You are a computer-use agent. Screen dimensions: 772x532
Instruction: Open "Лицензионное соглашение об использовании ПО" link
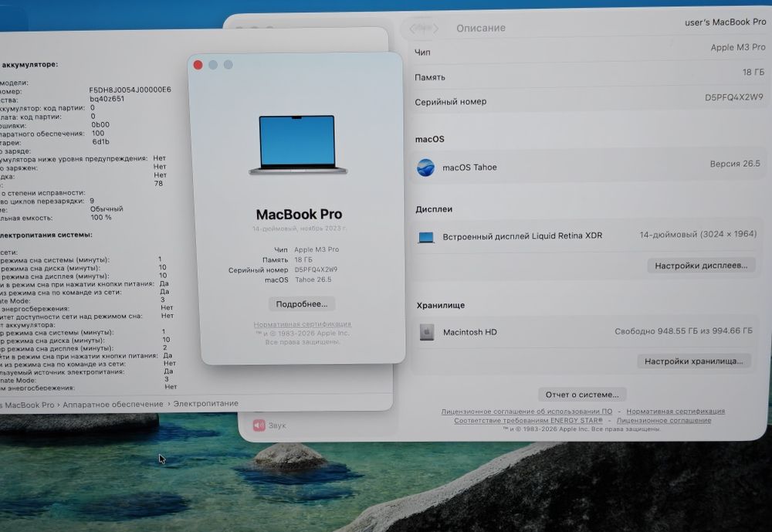tap(527, 412)
